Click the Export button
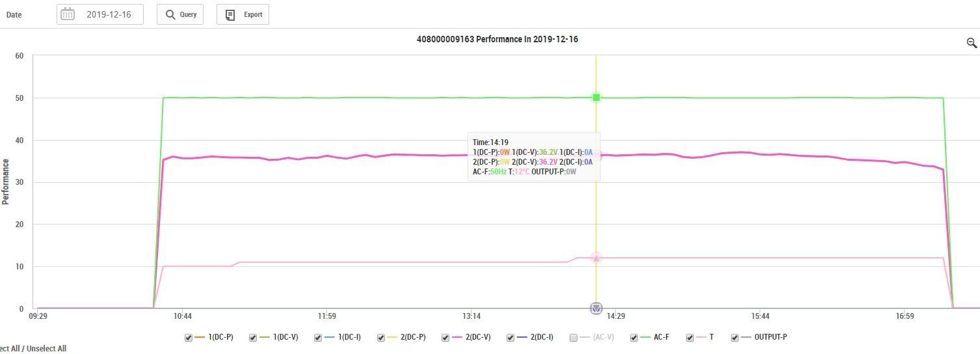This screenshot has width=980, height=354. (243, 14)
